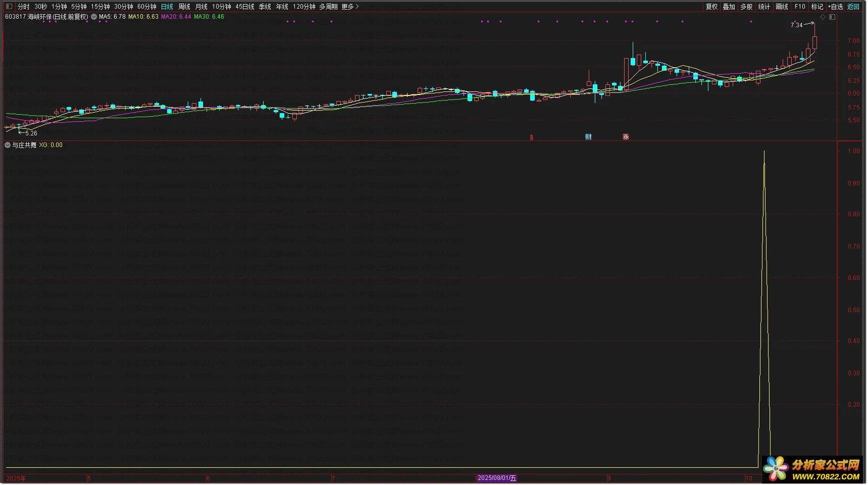This screenshot has width=868, height=485.
Task: Switch to the 周线 weekly tab
Action: coord(184,7)
